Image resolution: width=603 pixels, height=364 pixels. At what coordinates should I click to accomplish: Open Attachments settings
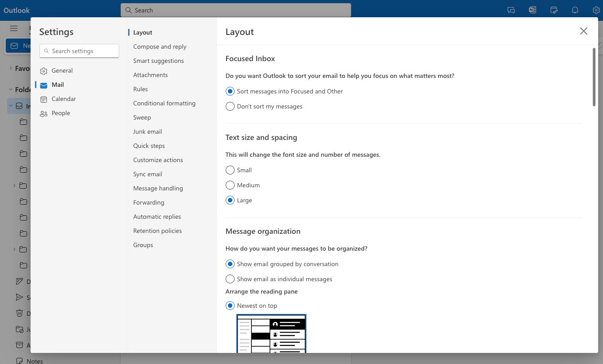coord(150,75)
